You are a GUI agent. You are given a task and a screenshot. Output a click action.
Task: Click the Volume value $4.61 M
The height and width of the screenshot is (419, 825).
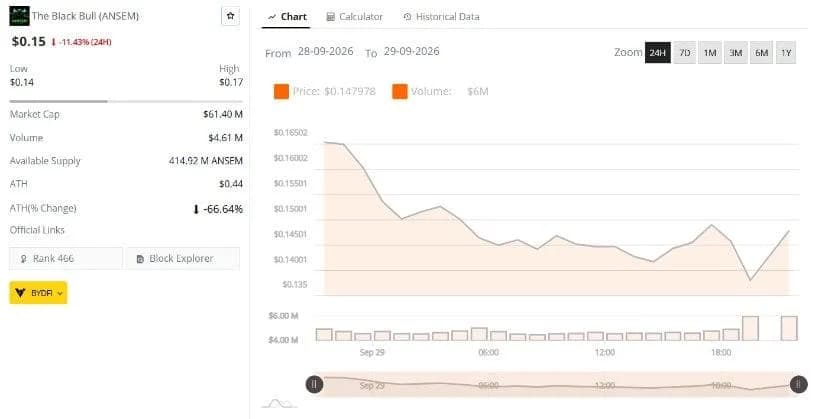tap(226, 138)
